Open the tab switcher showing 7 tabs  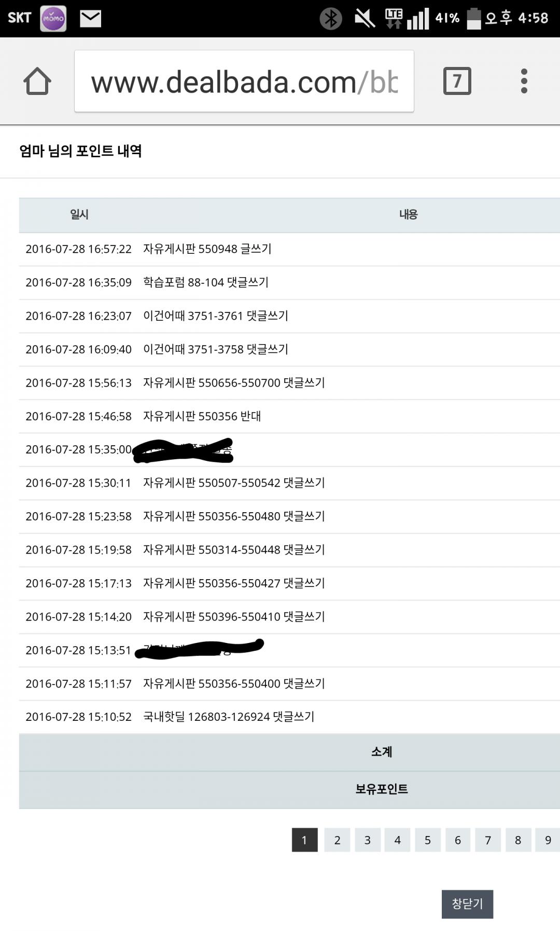[x=457, y=81]
